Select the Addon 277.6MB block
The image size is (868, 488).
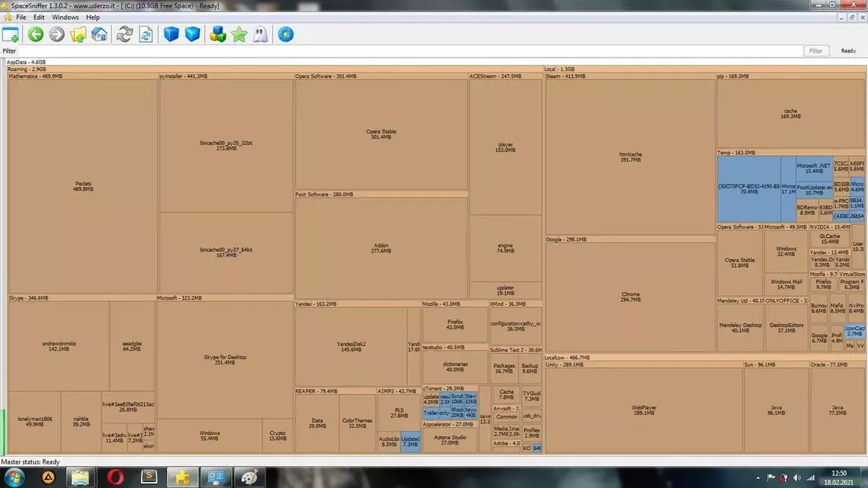pos(381,249)
